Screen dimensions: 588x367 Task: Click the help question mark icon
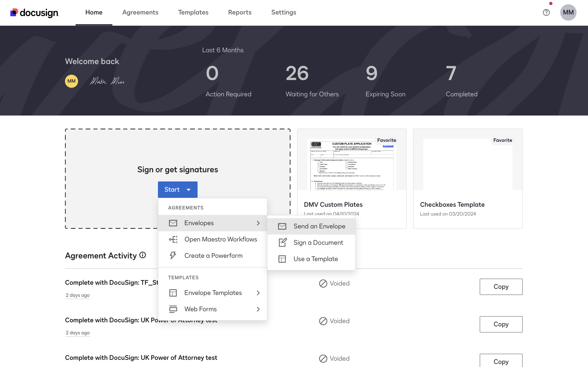546,12
